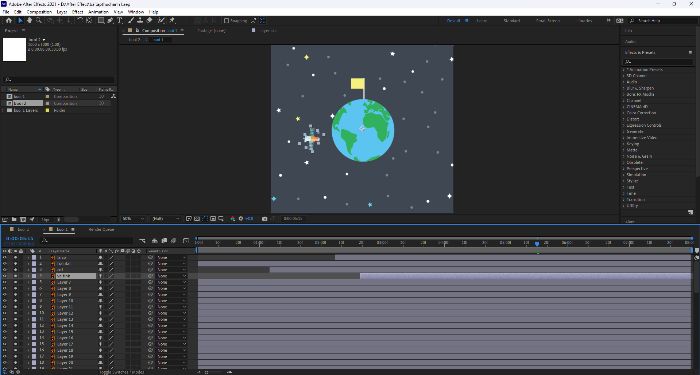This screenshot has height=375, width=700.
Task: Open the File menu
Action: 6,12
